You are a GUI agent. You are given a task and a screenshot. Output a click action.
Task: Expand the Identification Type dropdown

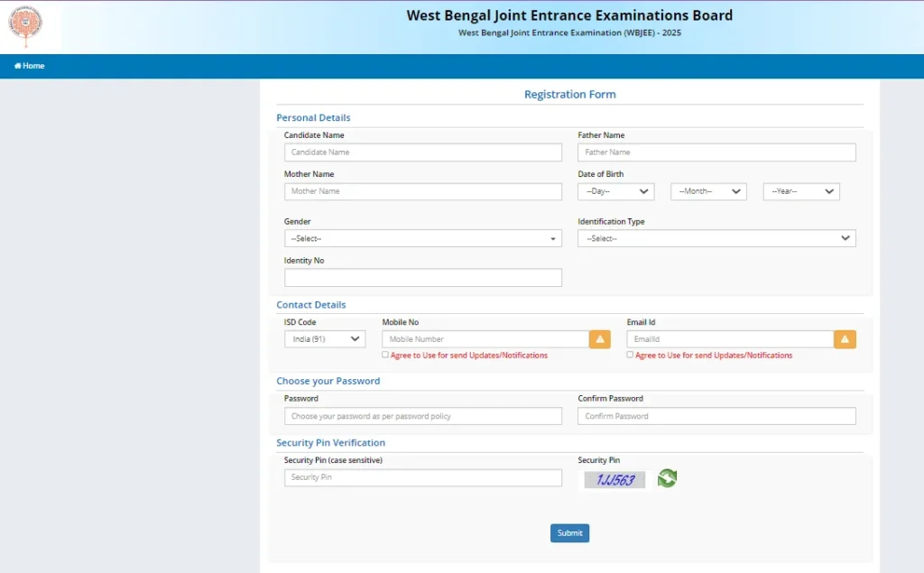(x=716, y=239)
